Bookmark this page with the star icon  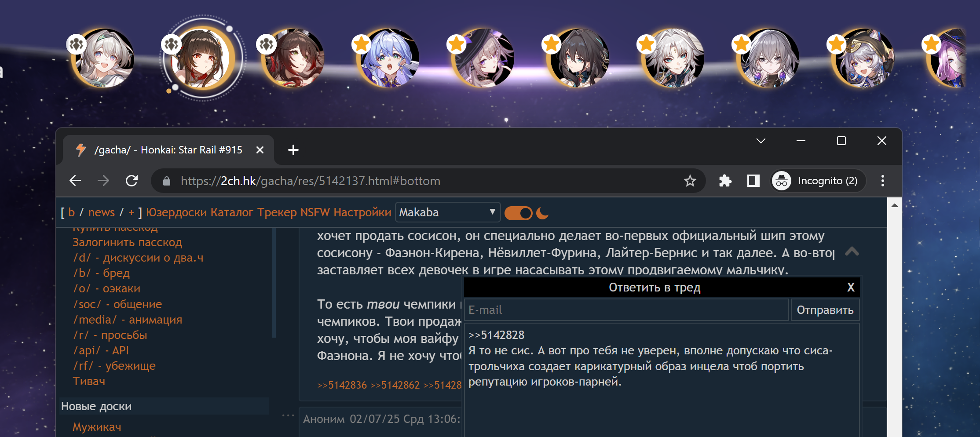pyautogui.click(x=690, y=181)
